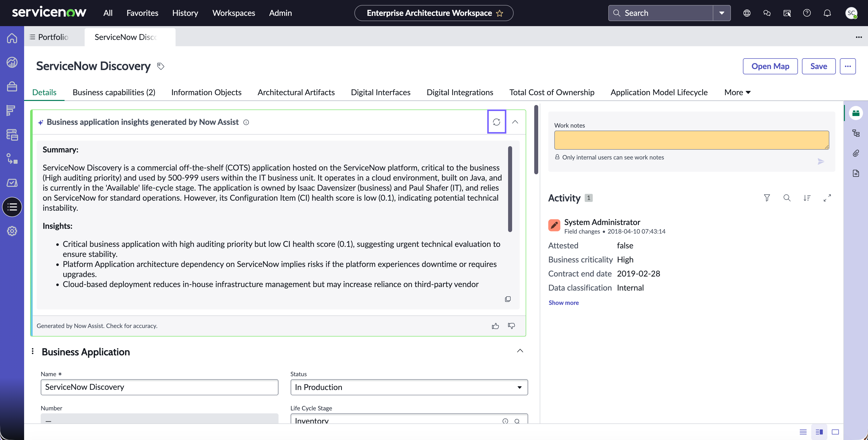The height and width of the screenshot is (440, 868).
Task: Focus the Name field containing ServiceNow Discovery
Action: (x=159, y=387)
